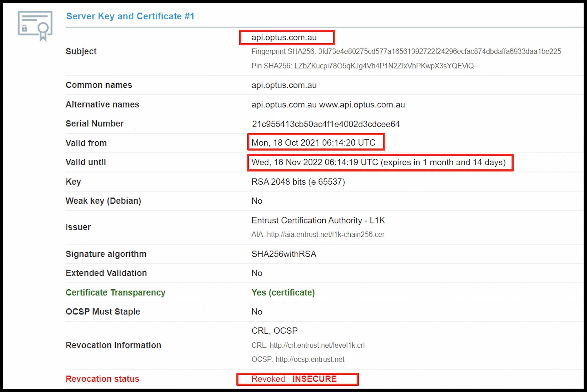Viewport: 587px width, 392px height.
Task: Select 'Entrust Certification Authority - L1K' text
Action: click(x=318, y=220)
